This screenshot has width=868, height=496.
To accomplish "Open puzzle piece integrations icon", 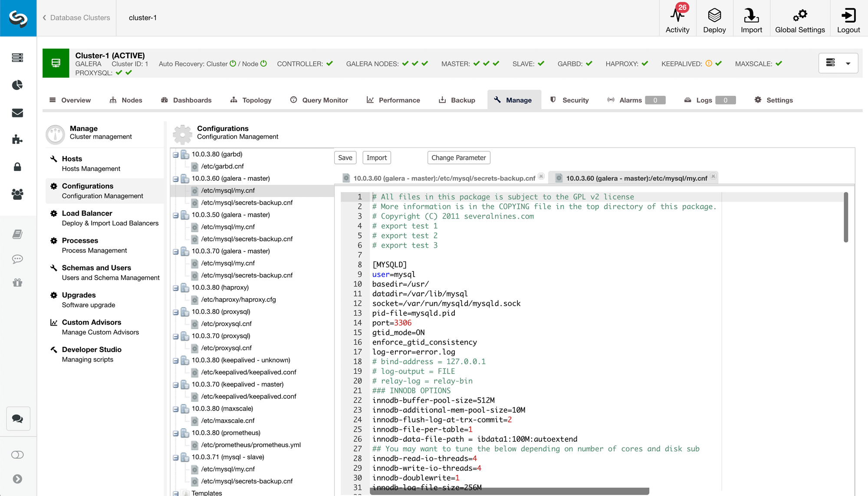I will pyautogui.click(x=17, y=140).
